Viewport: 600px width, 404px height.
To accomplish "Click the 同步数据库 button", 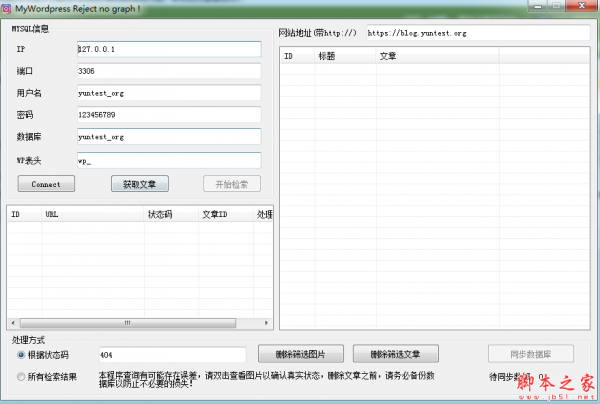I will 531,354.
